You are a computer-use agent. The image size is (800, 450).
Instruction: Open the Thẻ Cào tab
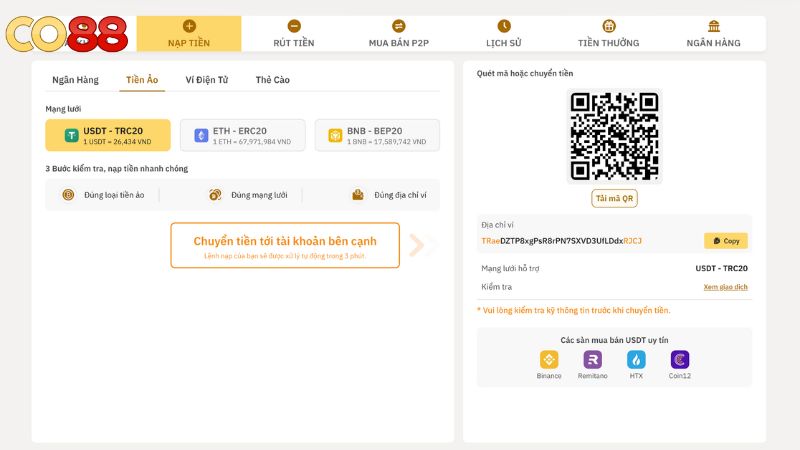[x=272, y=80]
